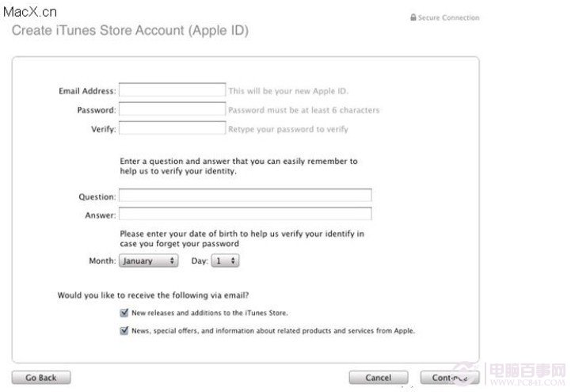This screenshot has width=571, height=392.
Task: Click 'Please enter your date of birth' text
Action: click(x=242, y=238)
